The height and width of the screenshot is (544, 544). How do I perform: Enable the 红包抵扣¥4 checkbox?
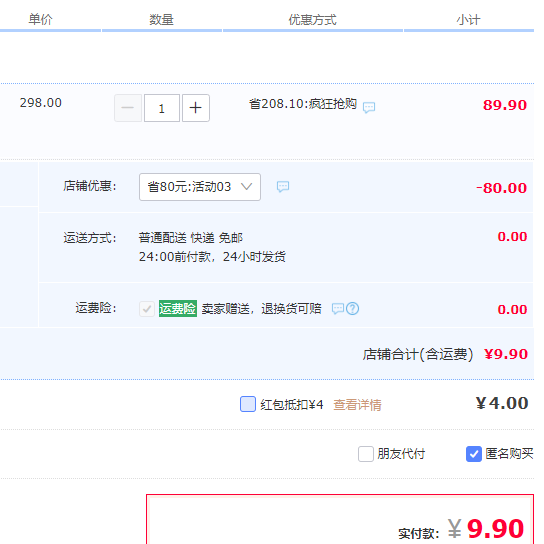pyautogui.click(x=248, y=404)
